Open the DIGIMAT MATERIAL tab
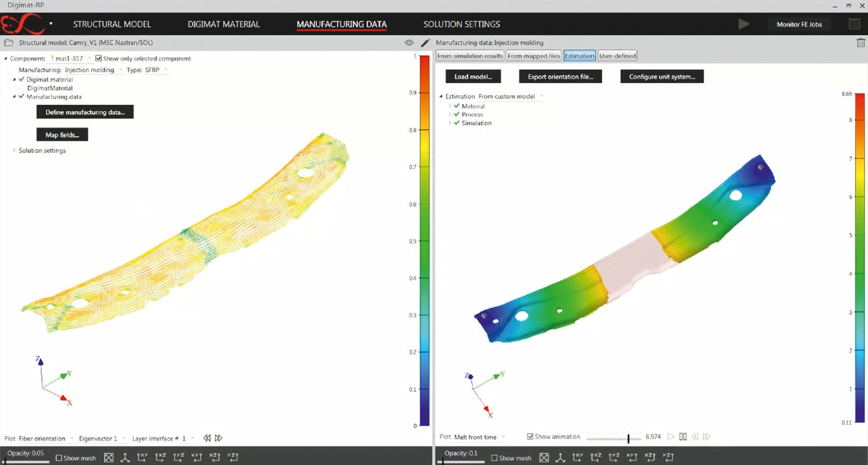The image size is (868, 465). [x=224, y=24]
